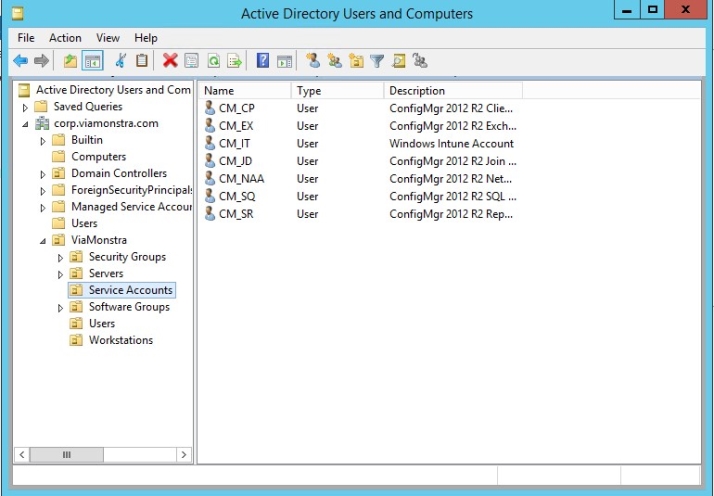Open the Action menu
The height and width of the screenshot is (496, 714).
65,38
